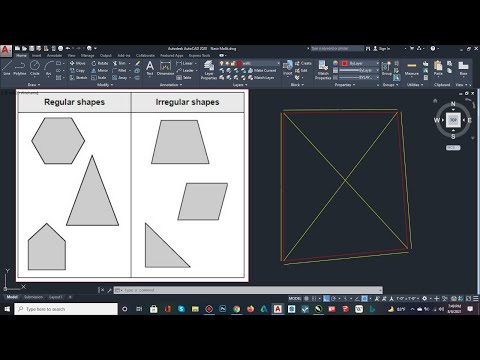Image resolution: width=480 pixels, height=360 pixels.
Task: Click the TOP face of ViewCube
Action: click(453, 120)
